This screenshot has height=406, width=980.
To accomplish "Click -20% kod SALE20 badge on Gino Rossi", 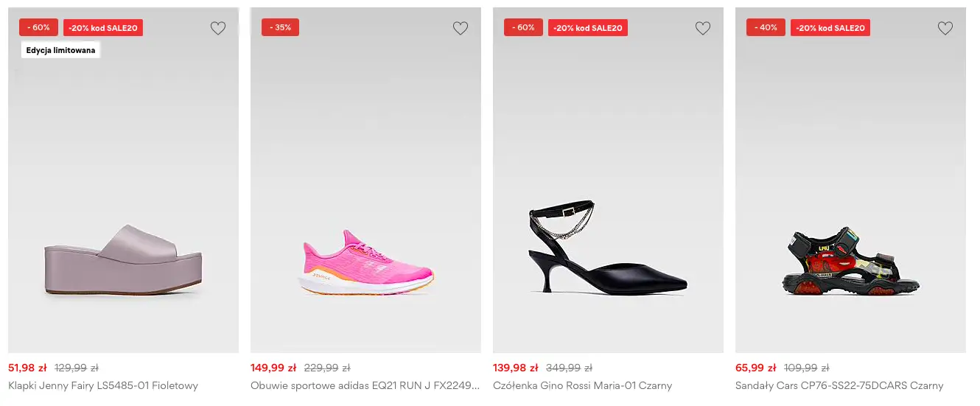I will tap(588, 28).
